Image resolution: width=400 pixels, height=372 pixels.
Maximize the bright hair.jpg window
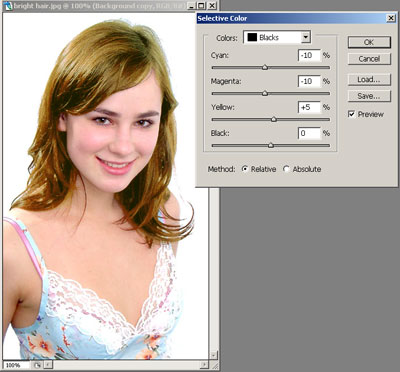coord(201,6)
